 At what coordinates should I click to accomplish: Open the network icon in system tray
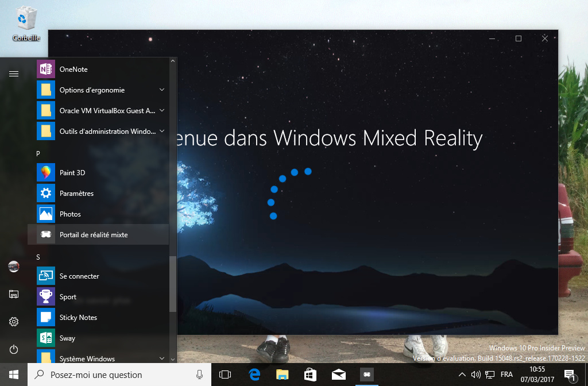(x=490, y=375)
